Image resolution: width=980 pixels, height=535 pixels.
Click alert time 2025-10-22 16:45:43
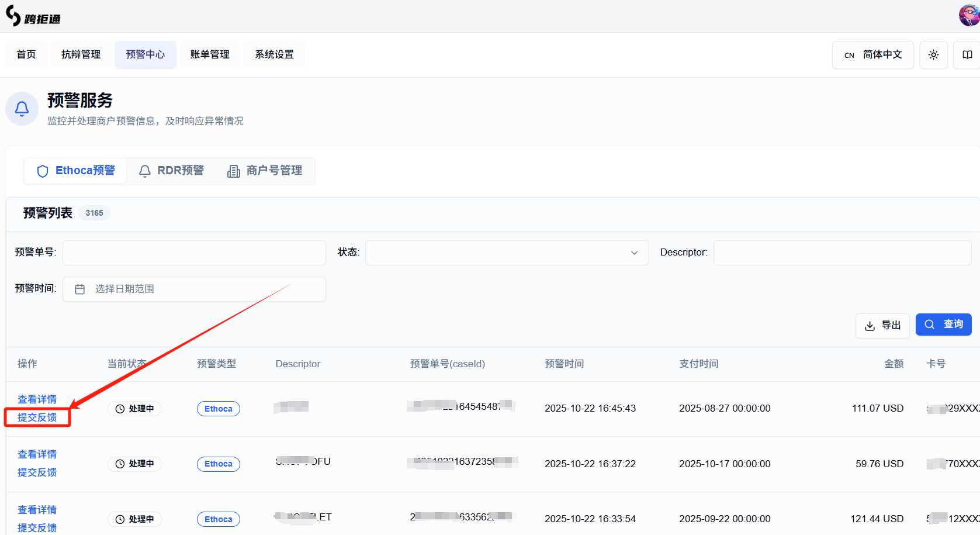590,408
